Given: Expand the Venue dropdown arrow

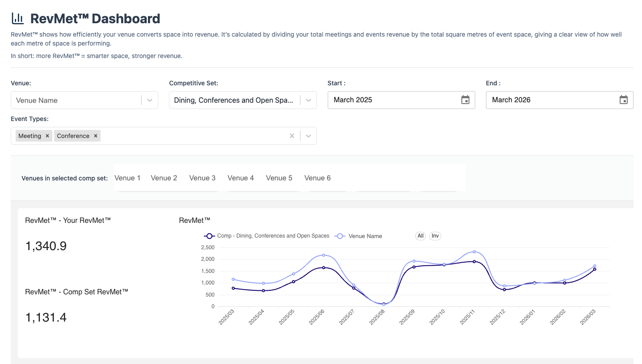Looking at the screenshot, I should [x=150, y=100].
